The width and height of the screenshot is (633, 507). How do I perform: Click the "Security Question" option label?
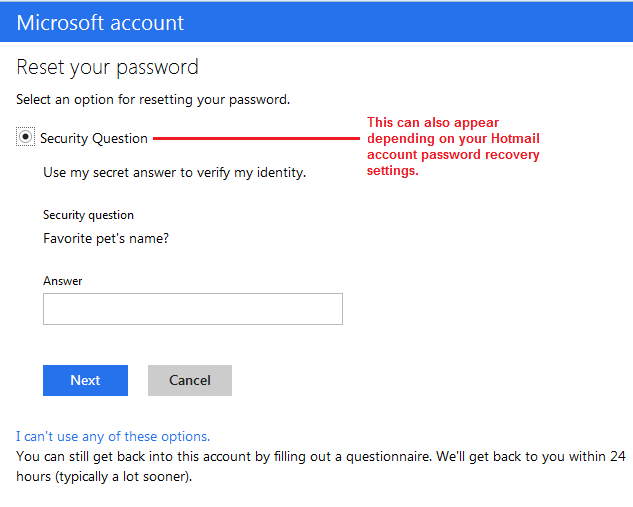click(x=94, y=138)
